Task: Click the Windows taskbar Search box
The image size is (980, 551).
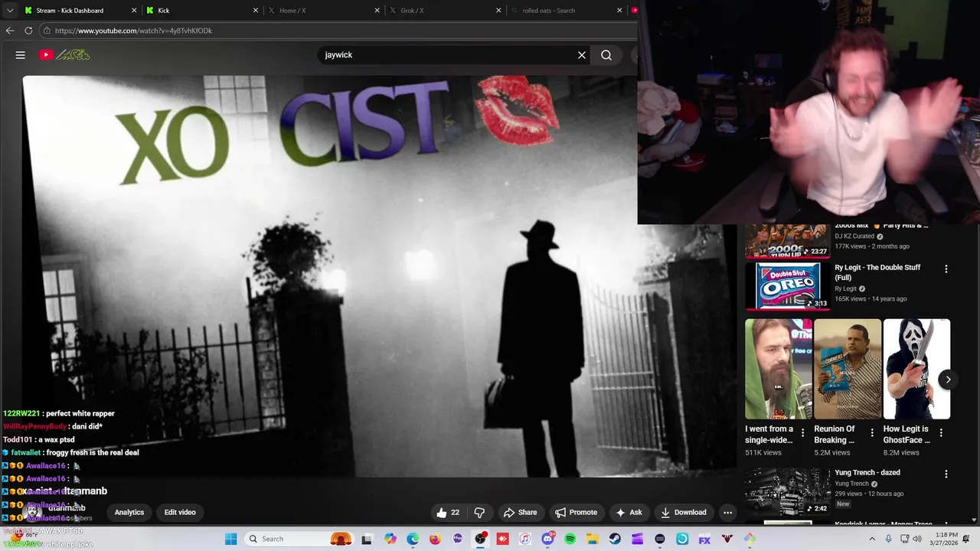Action: [301, 539]
